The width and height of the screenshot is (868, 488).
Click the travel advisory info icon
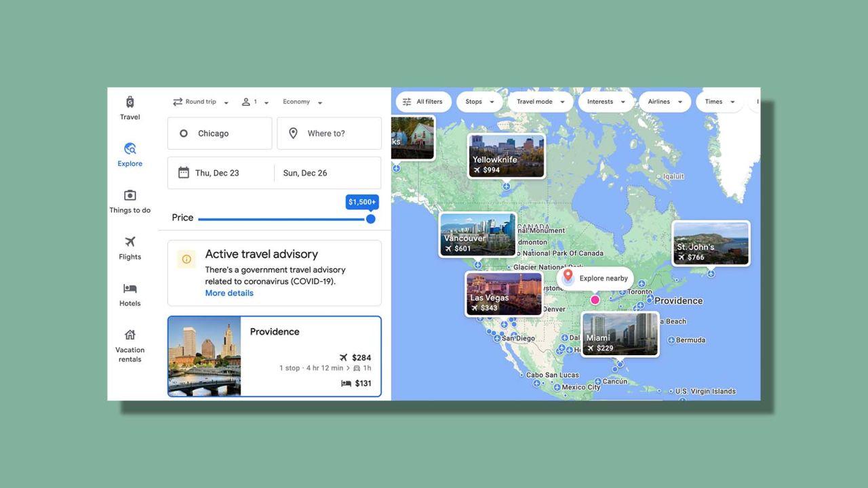[186, 259]
